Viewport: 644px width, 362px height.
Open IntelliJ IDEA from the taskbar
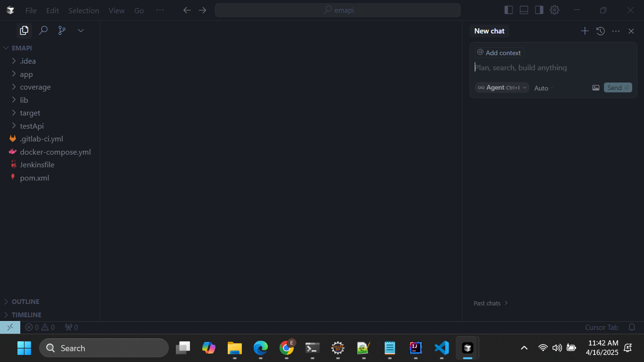pos(416,348)
